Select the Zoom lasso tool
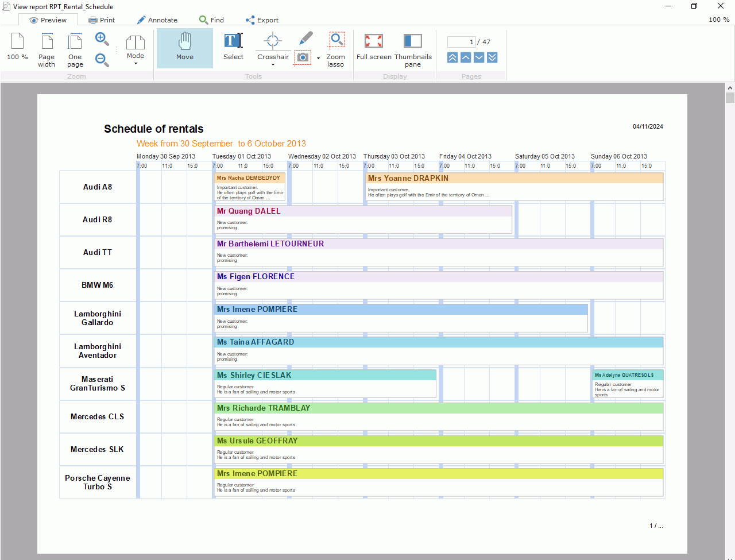This screenshot has width=735, height=560. [x=336, y=50]
